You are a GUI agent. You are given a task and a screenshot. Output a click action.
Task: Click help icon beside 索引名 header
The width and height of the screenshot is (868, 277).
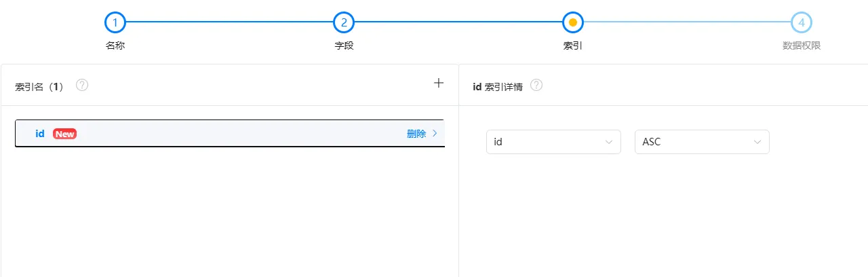tap(82, 86)
